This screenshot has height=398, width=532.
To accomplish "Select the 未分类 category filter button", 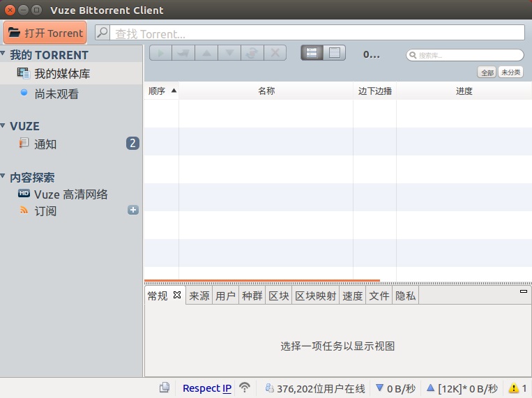I will click(510, 72).
